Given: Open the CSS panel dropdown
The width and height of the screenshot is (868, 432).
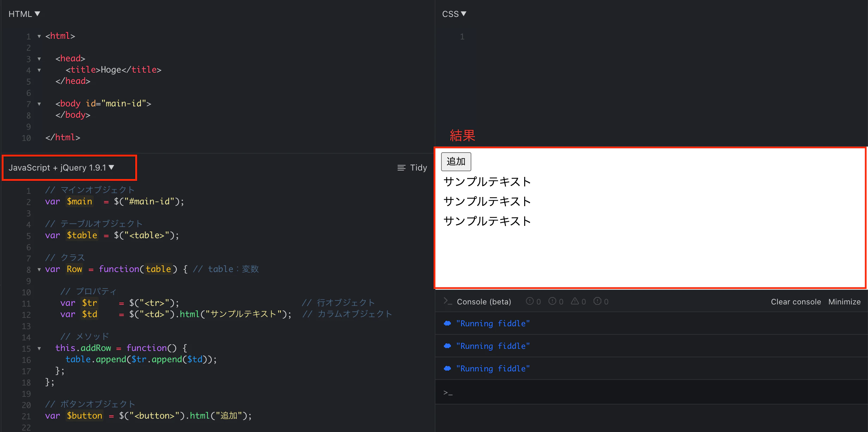Looking at the screenshot, I should [x=454, y=13].
